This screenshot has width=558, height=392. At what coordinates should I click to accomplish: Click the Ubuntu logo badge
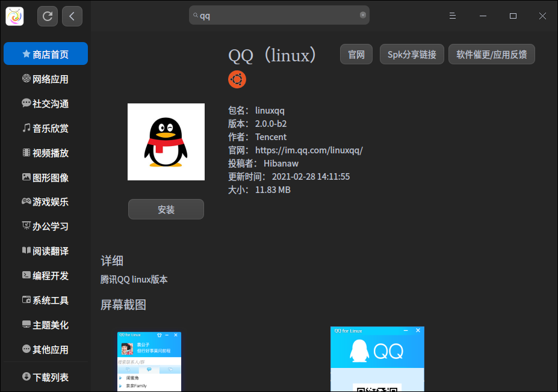(x=237, y=79)
